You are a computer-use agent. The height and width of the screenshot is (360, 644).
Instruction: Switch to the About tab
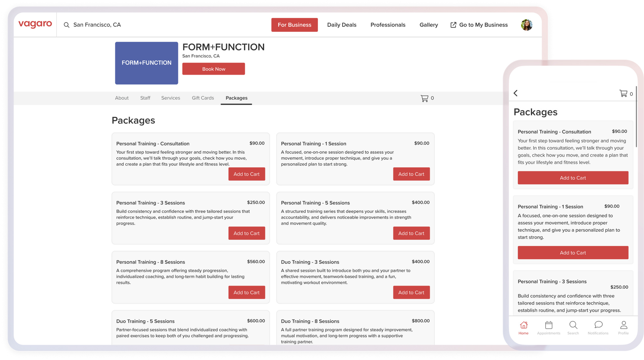pos(122,98)
